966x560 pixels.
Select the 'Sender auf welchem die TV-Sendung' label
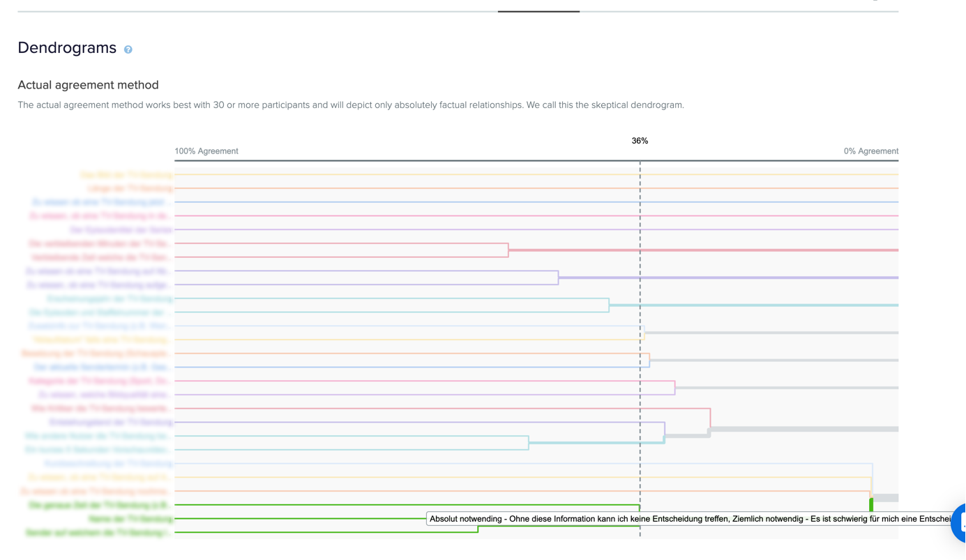pos(98,533)
